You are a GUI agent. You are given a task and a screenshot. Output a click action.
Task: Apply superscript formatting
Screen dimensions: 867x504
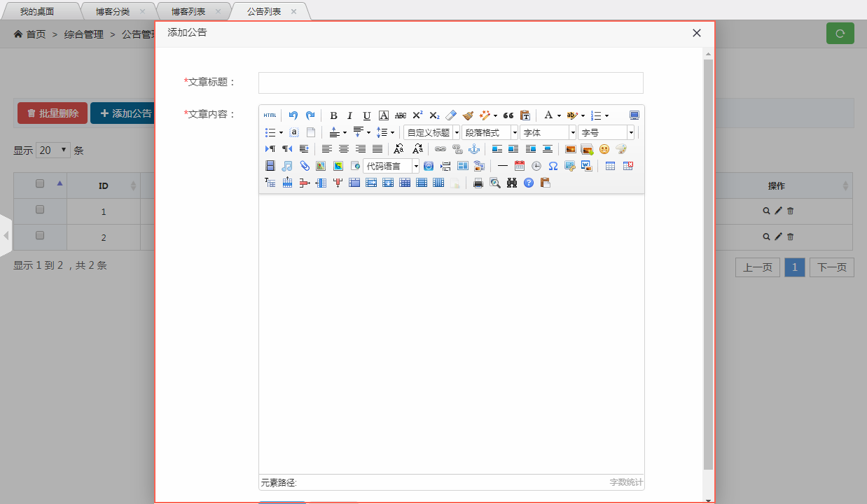(417, 115)
